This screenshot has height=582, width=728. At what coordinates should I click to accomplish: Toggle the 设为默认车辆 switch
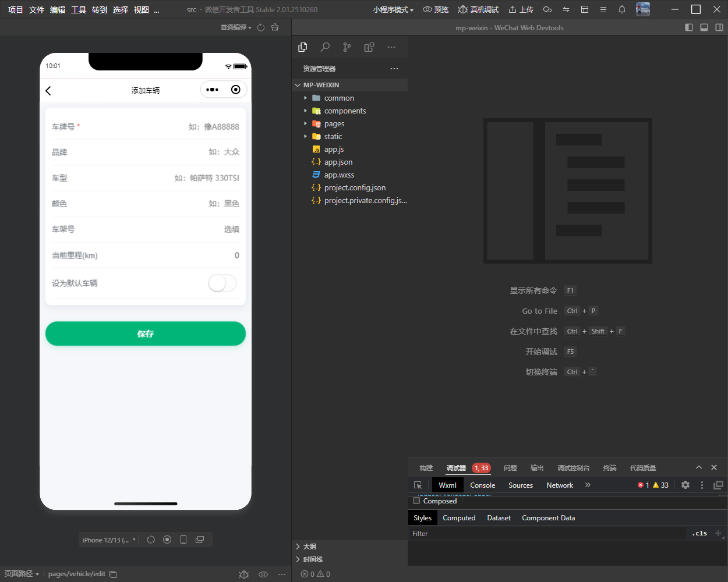tap(222, 283)
